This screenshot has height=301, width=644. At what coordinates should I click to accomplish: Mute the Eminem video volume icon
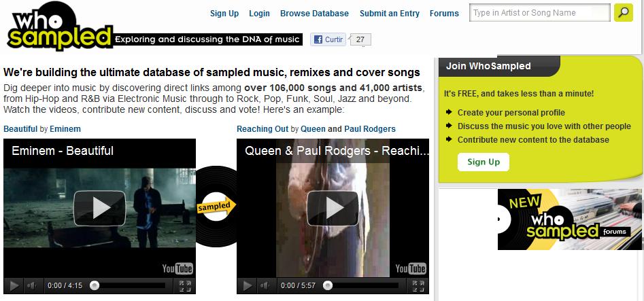(32, 285)
